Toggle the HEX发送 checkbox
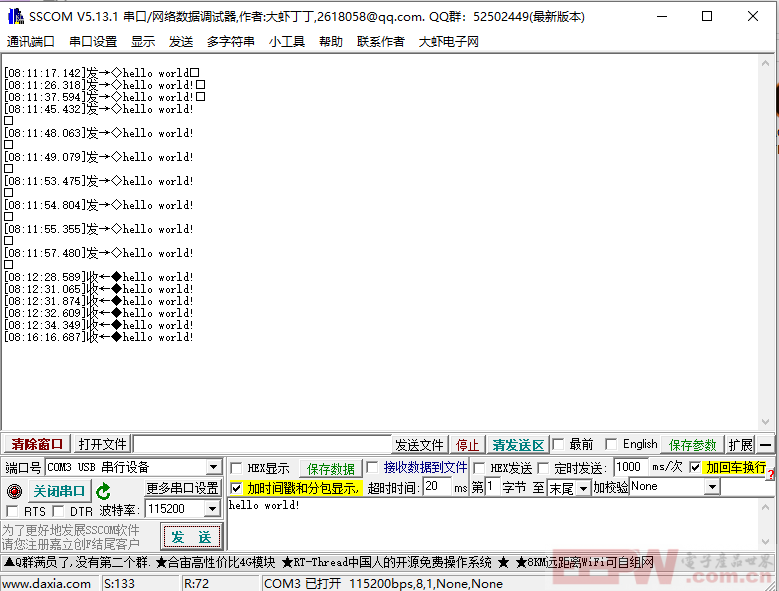The height and width of the screenshot is (591, 779). [x=479, y=468]
